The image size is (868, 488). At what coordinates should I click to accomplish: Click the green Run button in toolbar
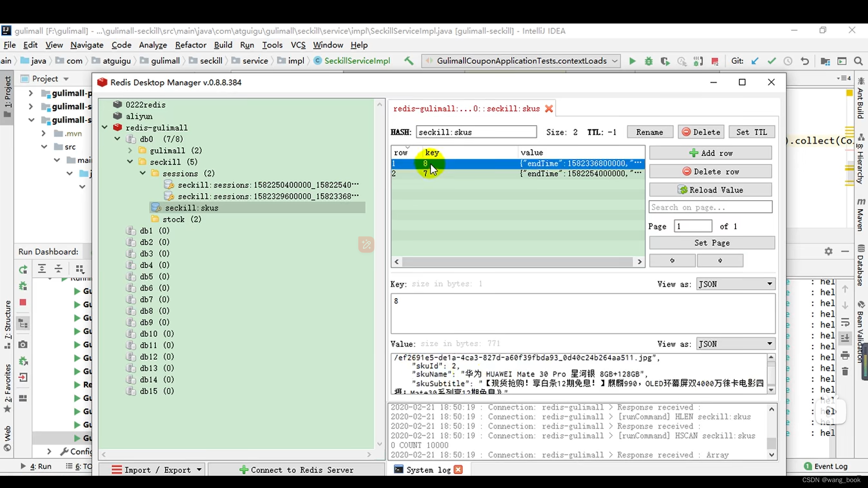(x=632, y=61)
